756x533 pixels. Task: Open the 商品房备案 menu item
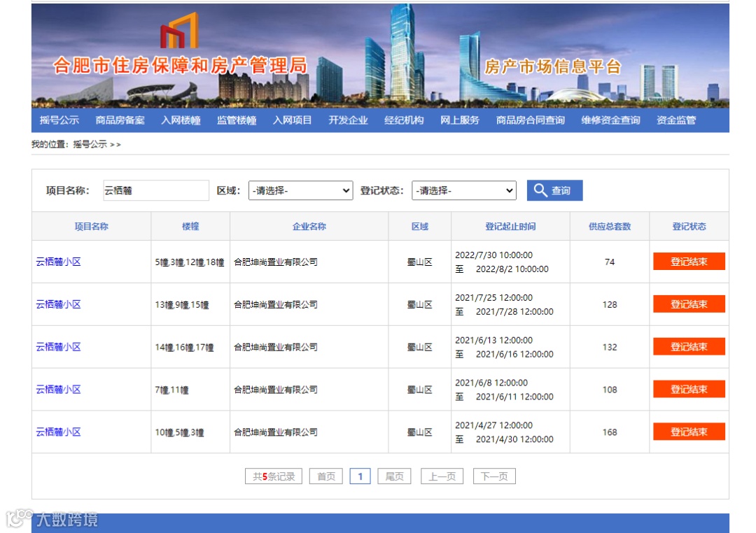120,120
